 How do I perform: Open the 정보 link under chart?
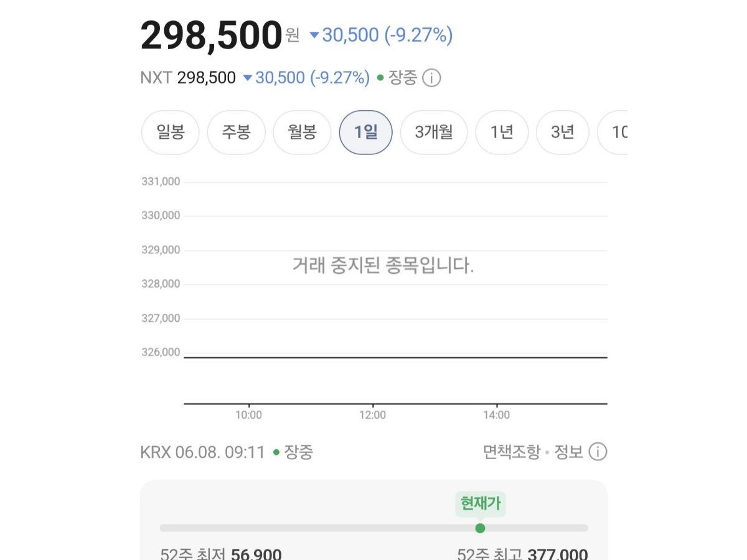point(569,452)
